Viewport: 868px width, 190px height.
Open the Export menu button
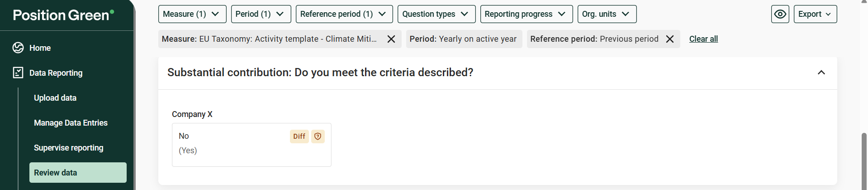[x=815, y=14]
